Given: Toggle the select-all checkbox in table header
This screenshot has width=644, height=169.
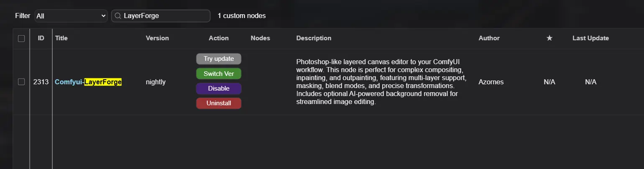Looking at the screenshot, I should 21,39.
